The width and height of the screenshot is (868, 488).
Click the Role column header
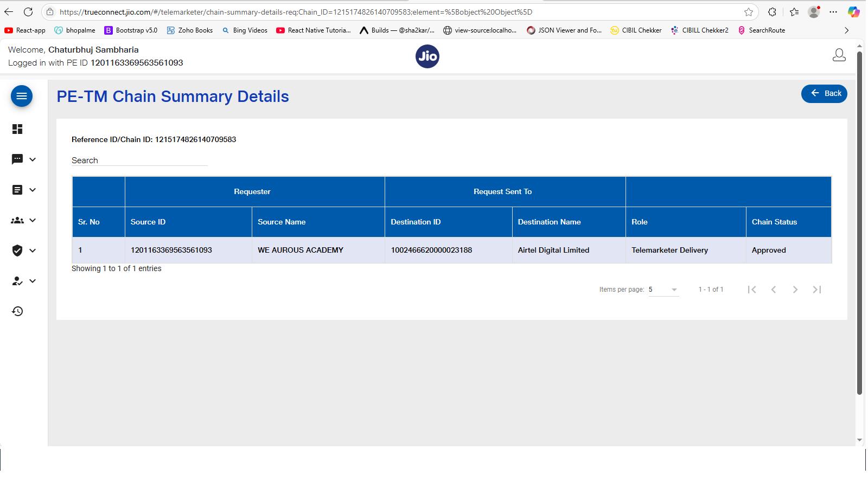pyautogui.click(x=686, y=222)
